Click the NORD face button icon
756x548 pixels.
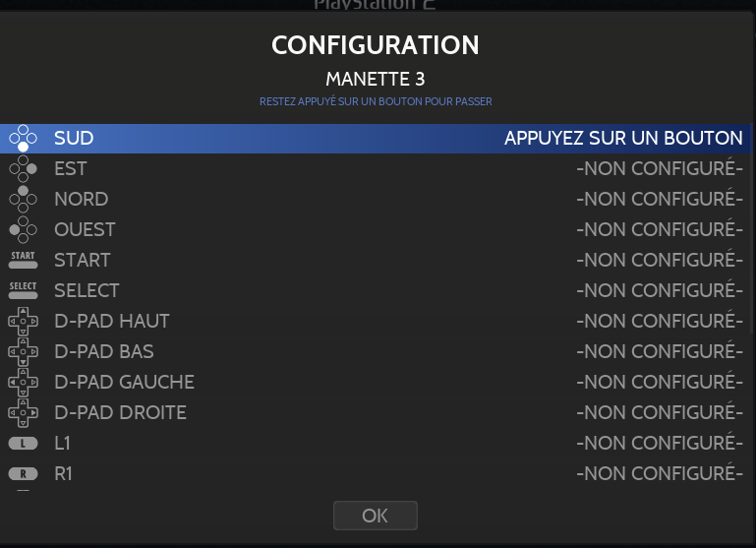(x=23, y=200)
